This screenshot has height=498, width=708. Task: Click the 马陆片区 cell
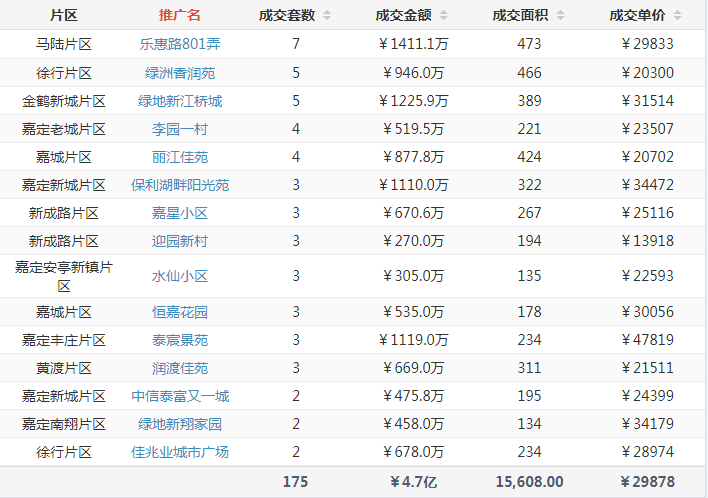[x=64, y=44]
